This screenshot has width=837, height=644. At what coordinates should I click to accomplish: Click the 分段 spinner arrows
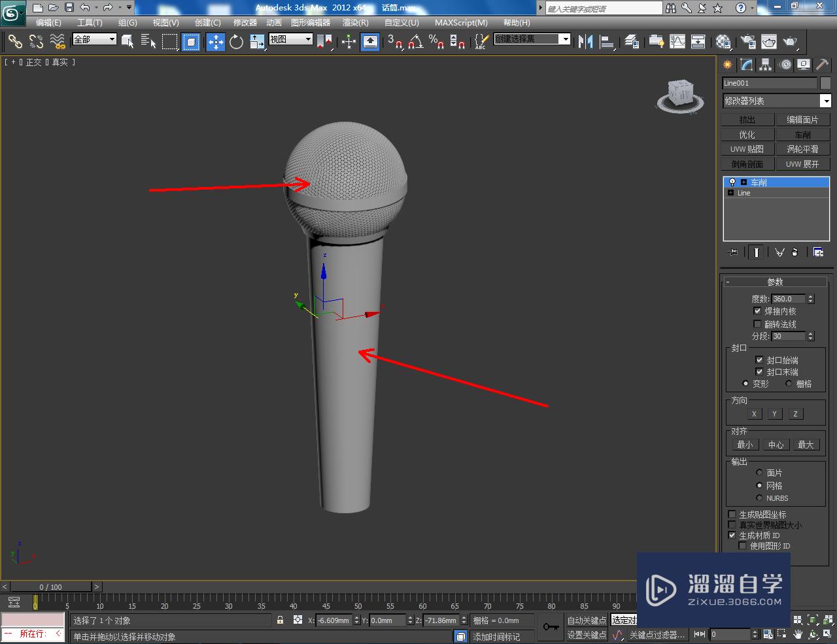[x=810, y=336]
